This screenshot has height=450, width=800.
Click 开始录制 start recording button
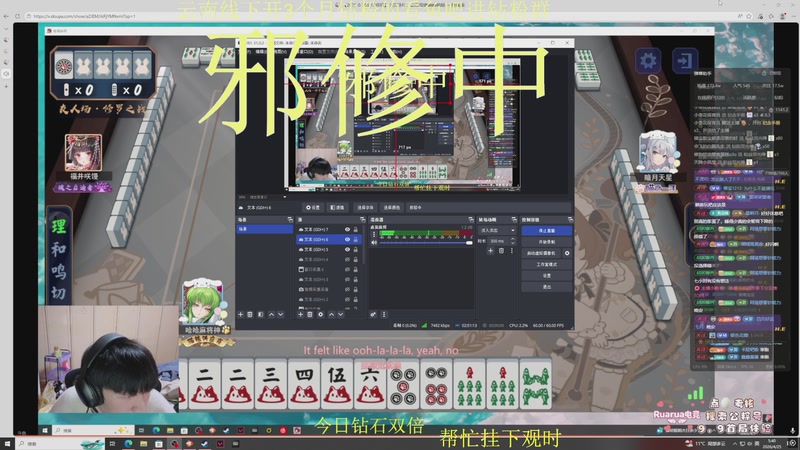[547, 242]
